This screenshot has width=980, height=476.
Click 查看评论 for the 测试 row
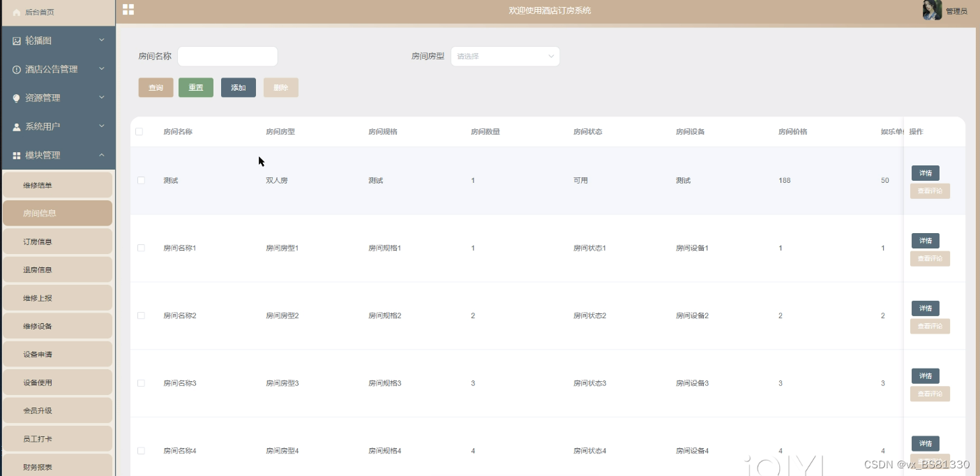coord(930,191)
